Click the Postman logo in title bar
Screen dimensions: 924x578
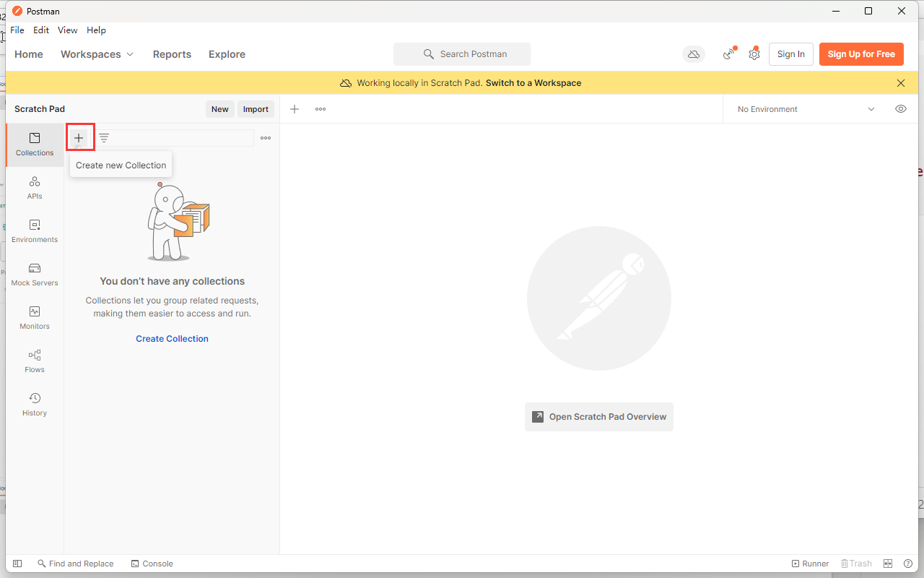click(17, 11)
